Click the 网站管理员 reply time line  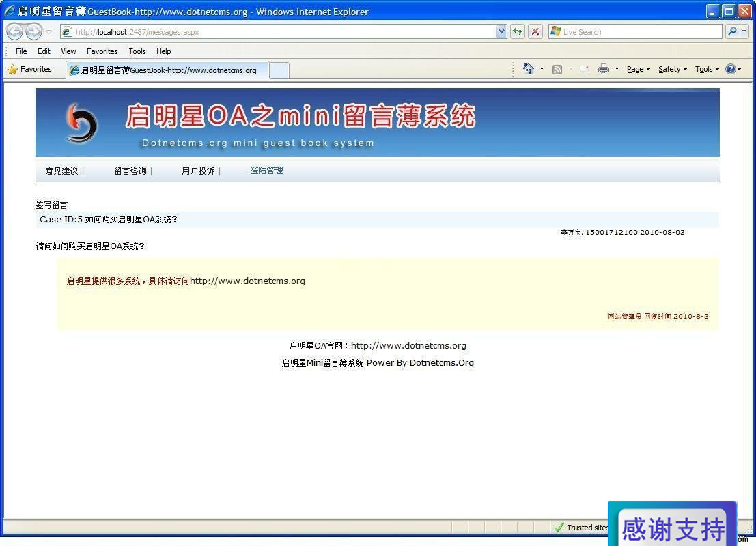point(658,316)
